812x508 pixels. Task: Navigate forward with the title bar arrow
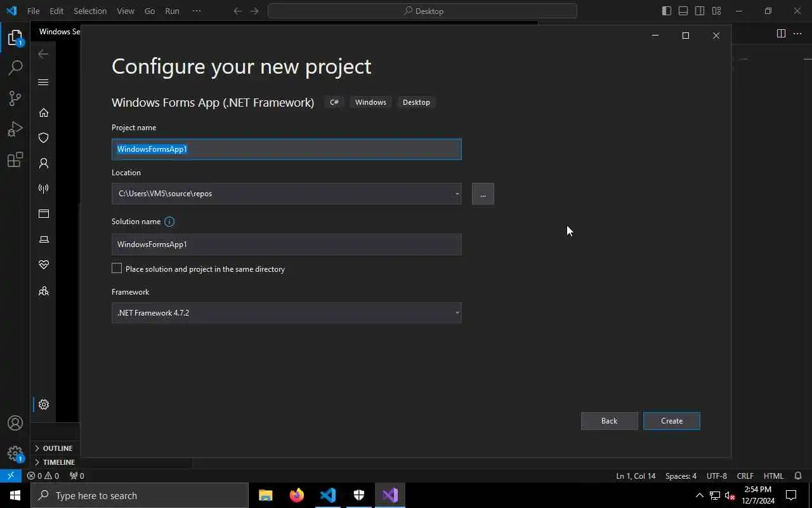click(254, 11)
